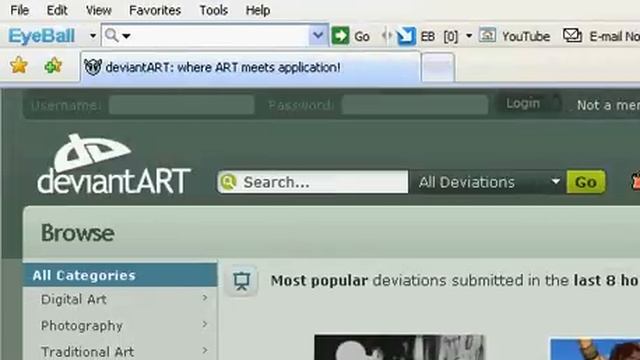Viewport: 640px width, 360px height.
Task: Open the black and white deviation thumbnail
Action: pos(399,347)
